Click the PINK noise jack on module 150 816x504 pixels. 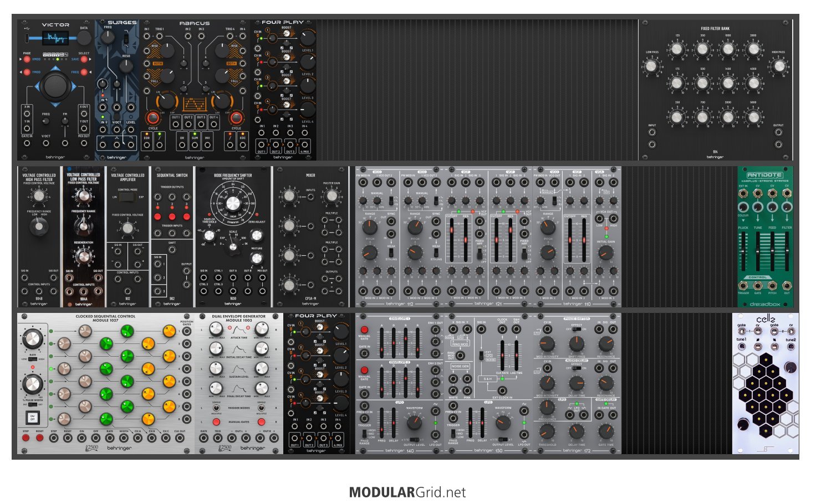click(467, 391)
